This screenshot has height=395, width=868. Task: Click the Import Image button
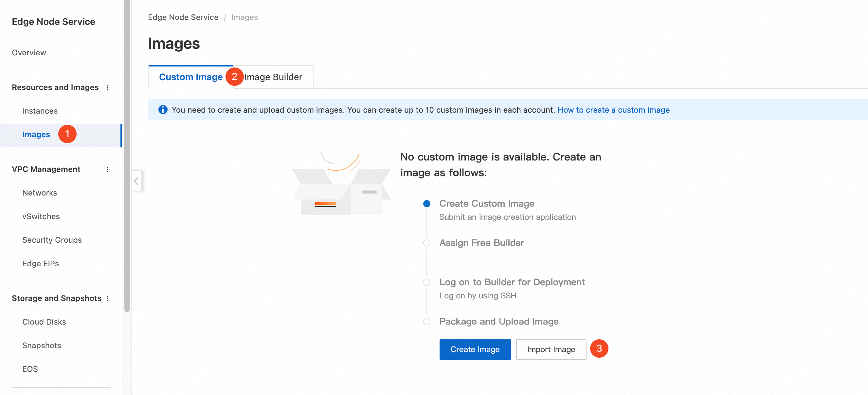[x=551, y=349]
